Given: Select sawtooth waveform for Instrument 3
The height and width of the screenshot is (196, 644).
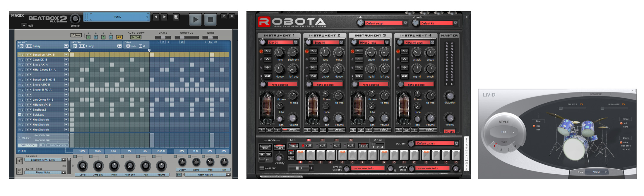Looking at the screenshot, I should click(359, 68).
